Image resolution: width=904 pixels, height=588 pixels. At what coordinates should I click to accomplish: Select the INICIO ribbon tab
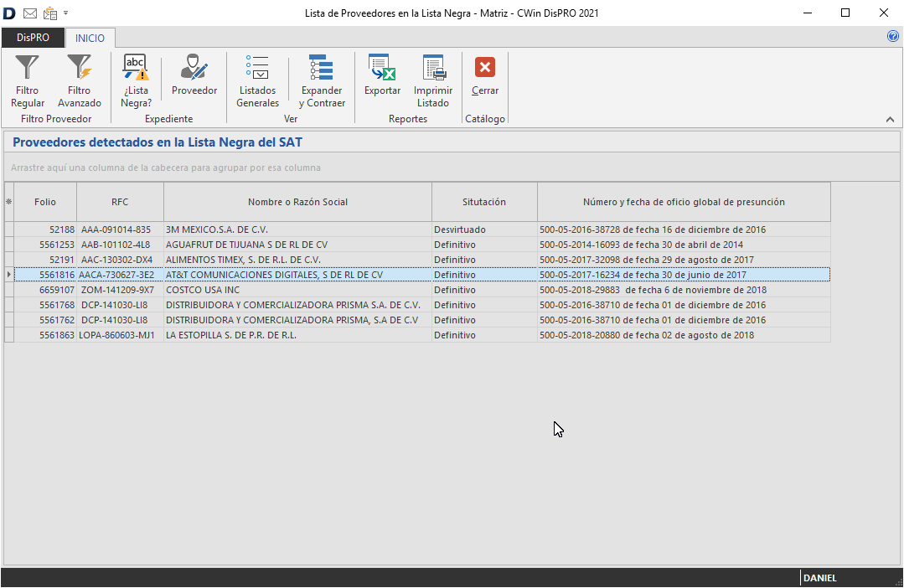click(90, 38)
